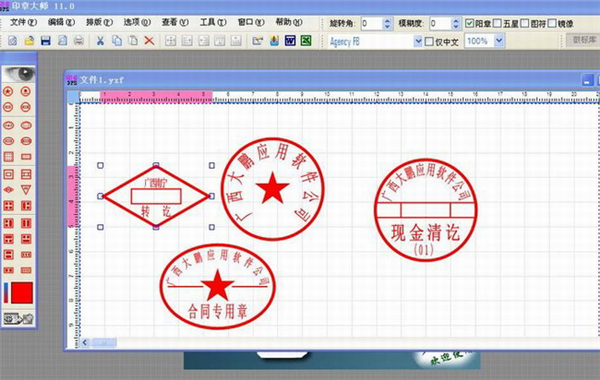Click the red color swatch in sidebar
The height and width of the screenshot is (380, 600).
coord(22,293)
